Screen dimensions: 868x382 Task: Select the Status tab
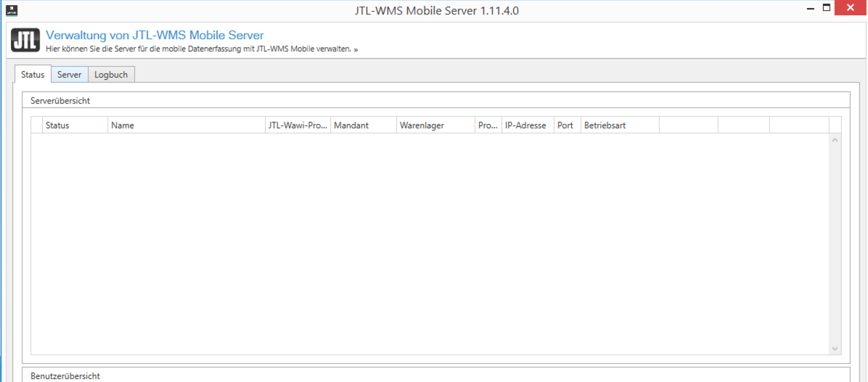pos(33,75)
